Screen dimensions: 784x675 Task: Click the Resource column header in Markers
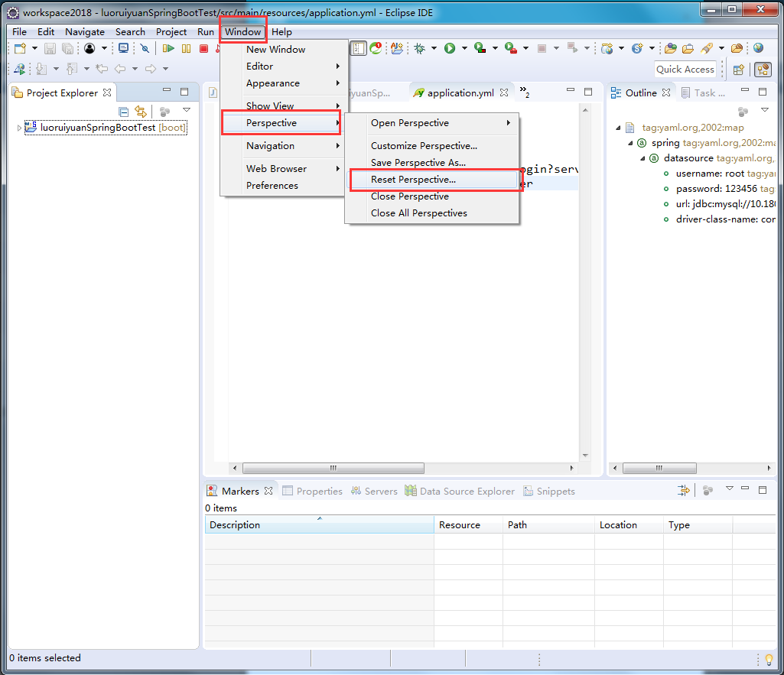pos(468,524)
